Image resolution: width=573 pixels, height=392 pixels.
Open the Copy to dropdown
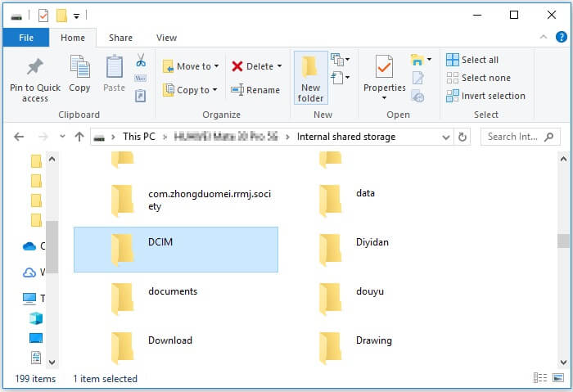click(190, 90)
